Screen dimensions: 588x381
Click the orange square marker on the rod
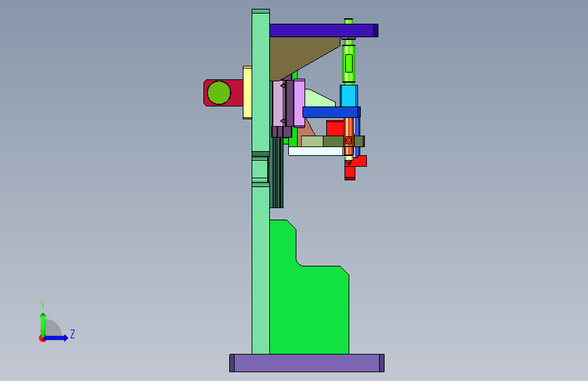[x=349, y=140]
